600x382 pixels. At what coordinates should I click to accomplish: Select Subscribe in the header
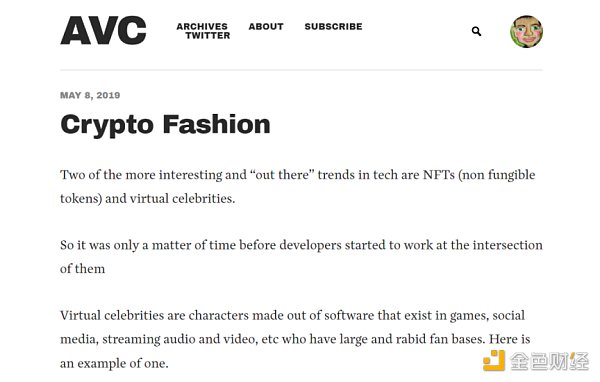333,26
